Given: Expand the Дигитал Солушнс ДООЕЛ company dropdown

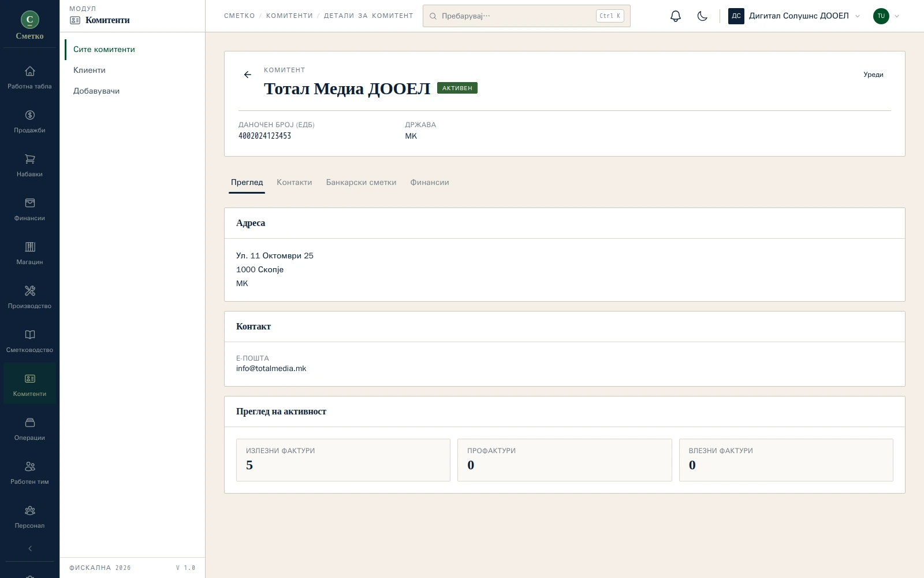Looking at the screenshot, I should [x=795, y=16].
